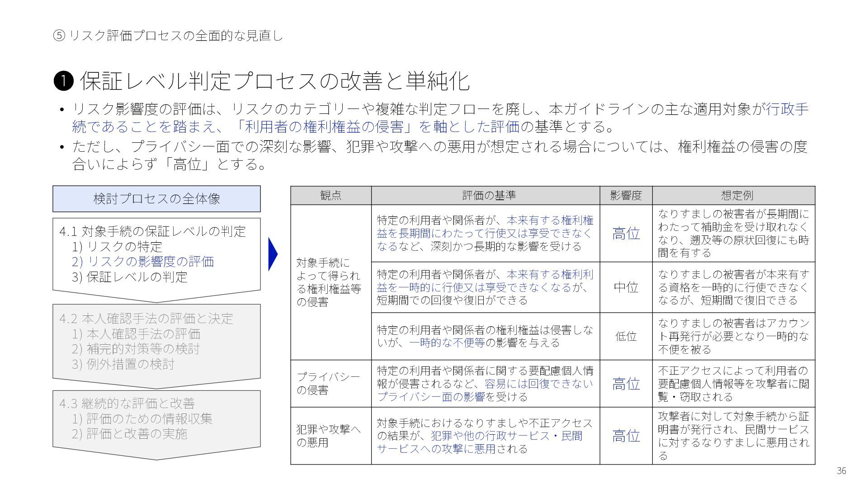Click the プライバシーの侵害 row label

[x=328, y=384]
